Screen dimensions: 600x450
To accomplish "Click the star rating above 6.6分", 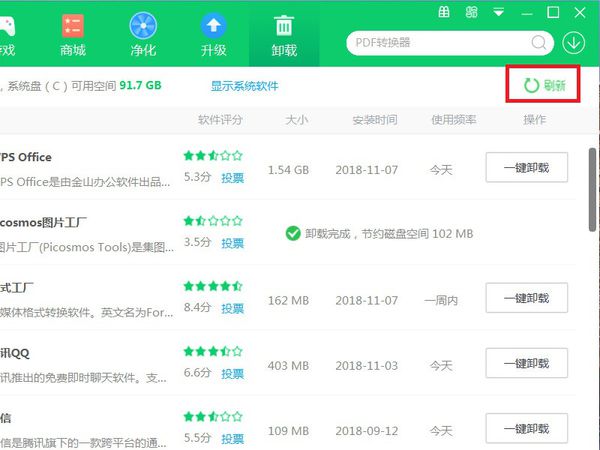I will [213, 351].
